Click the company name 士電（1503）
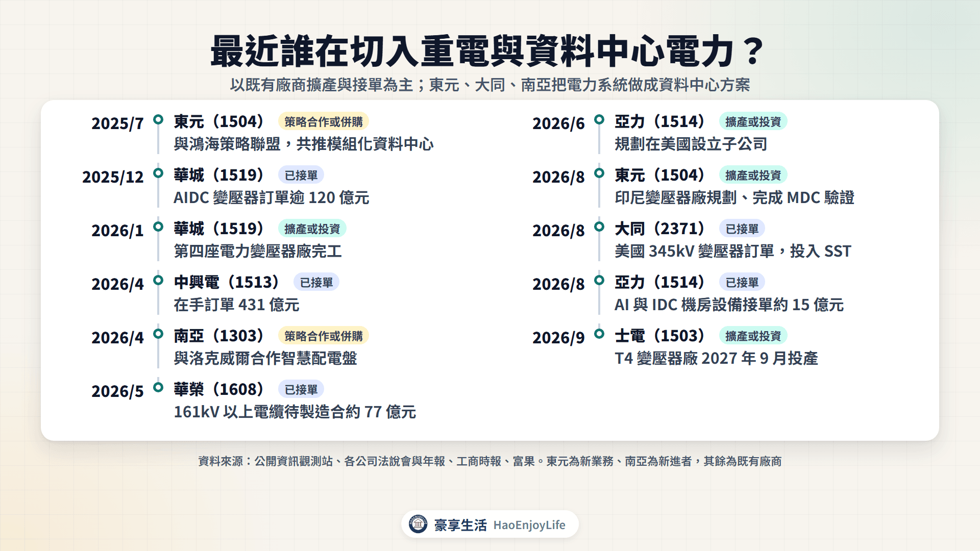 [x=660, y=336]
